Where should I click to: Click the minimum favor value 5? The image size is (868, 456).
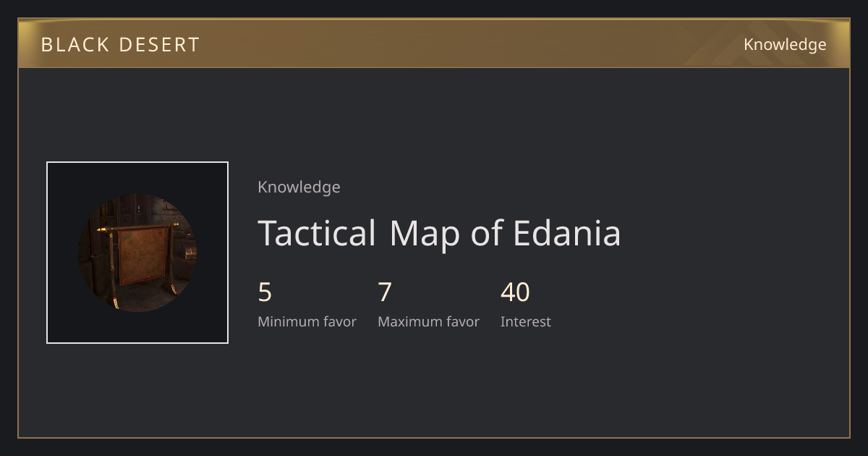click(265, 292)
